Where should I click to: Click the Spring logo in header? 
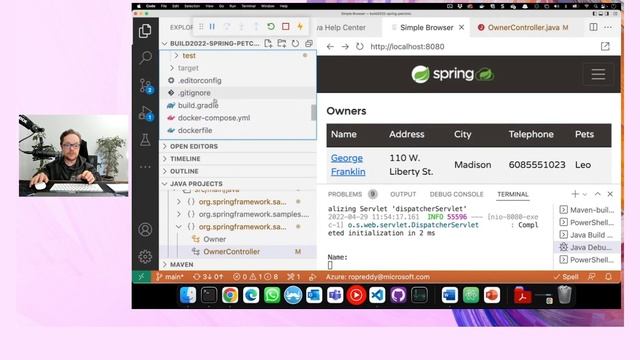[x=453, y=74]
